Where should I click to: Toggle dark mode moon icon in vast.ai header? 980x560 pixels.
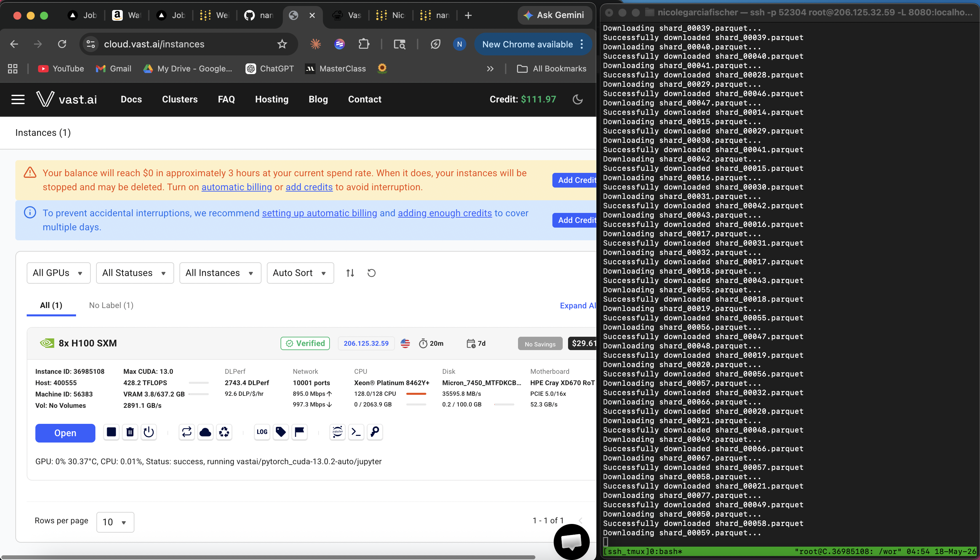[x=578, y=99]
